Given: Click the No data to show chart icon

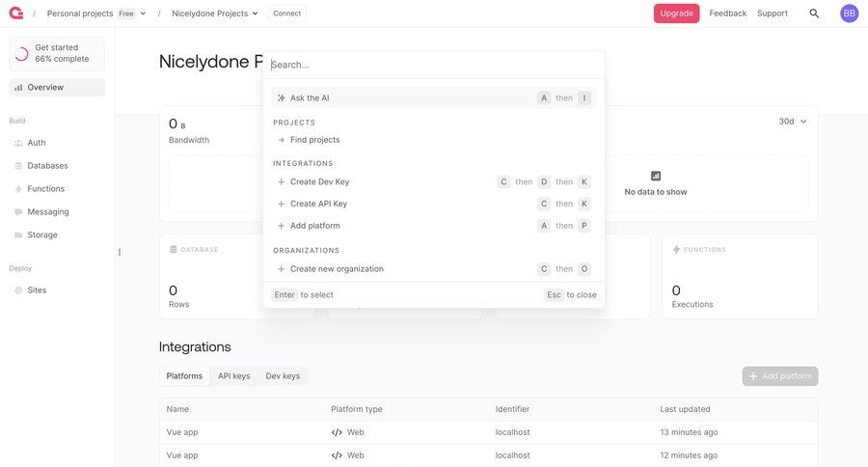Looking at the screenshot, I should [656, 177].
